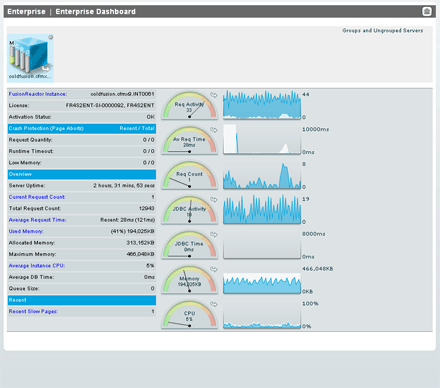Click the Queue Size label
Screen dimensions: 440x388
point(24,289)
